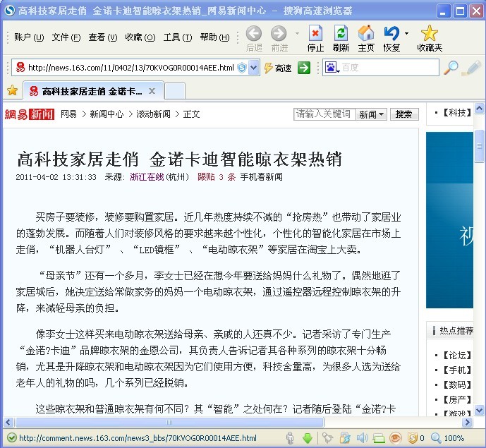The image size is (486, 448).
Task: Click the 【房产】 sidebar link
Action: [456, 399]
